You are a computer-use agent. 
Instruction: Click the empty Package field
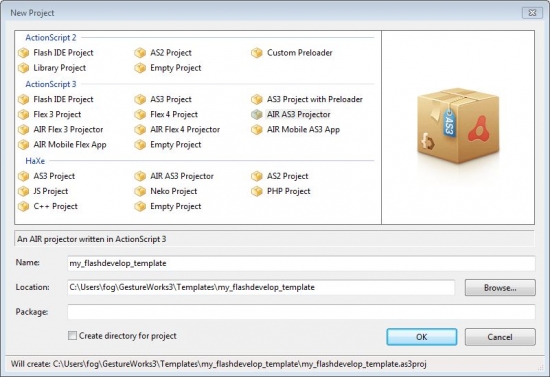[301, 312]
